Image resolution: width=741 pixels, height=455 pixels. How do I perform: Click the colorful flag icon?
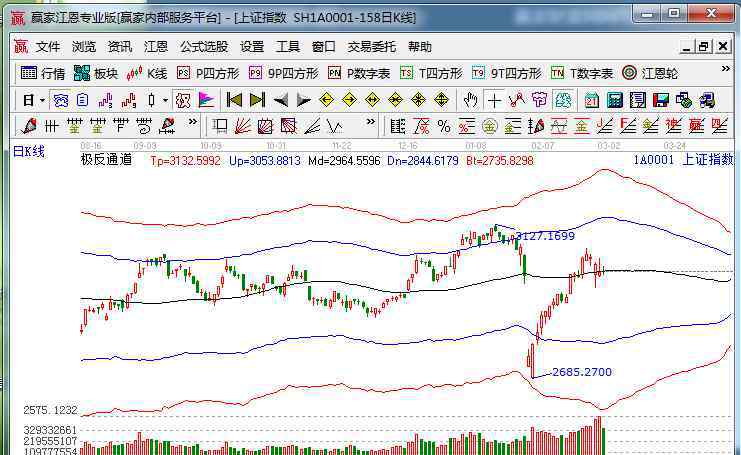(207, 100)
